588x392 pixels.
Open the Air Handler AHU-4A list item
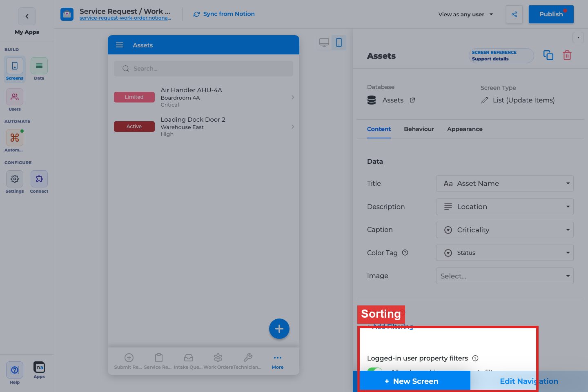[x=203, y=97]
